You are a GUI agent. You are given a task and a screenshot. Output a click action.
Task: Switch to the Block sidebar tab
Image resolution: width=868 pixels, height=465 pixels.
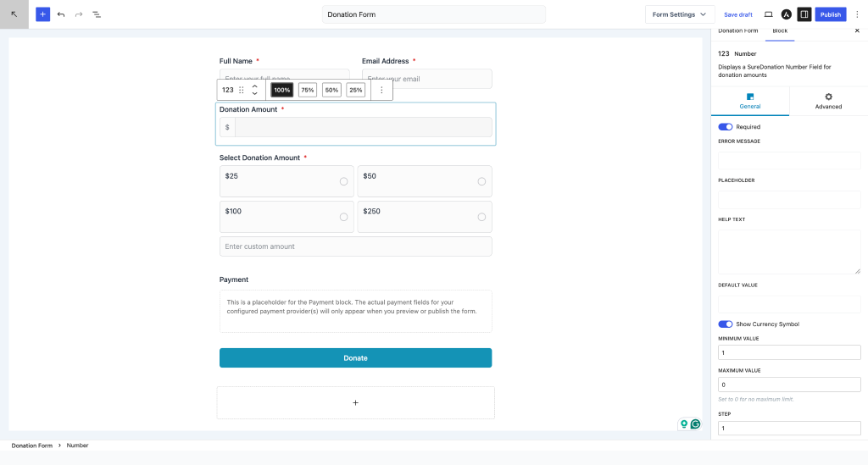tap(780, 31)
